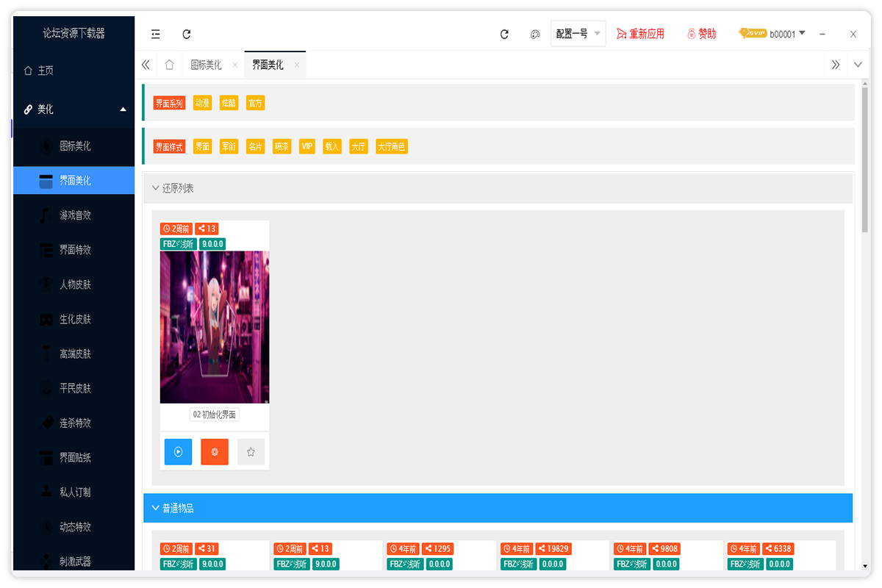Toggle the star favorite on card
Image resolution: width=882 pixels, height=588 pixels.
pyautogui.click(x=251, y=452)
